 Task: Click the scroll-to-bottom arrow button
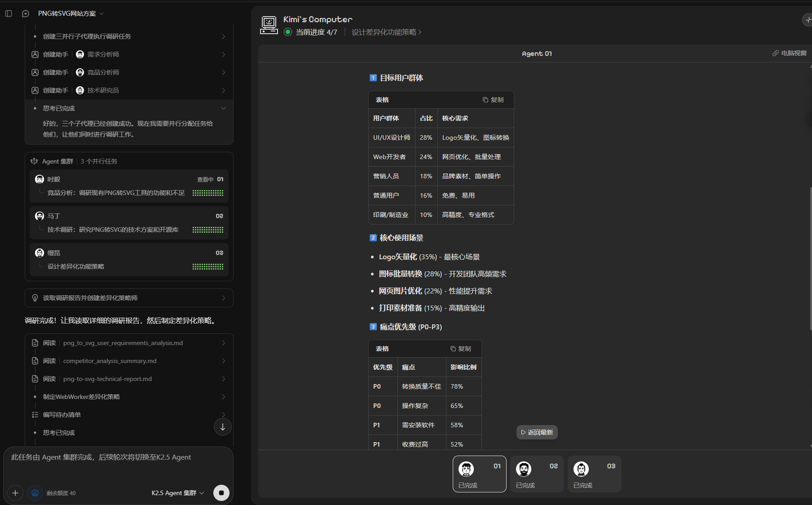pos(222,427)
